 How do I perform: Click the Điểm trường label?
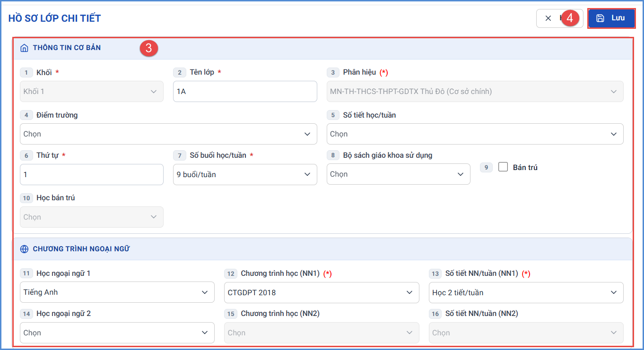[x=57, y=115]
